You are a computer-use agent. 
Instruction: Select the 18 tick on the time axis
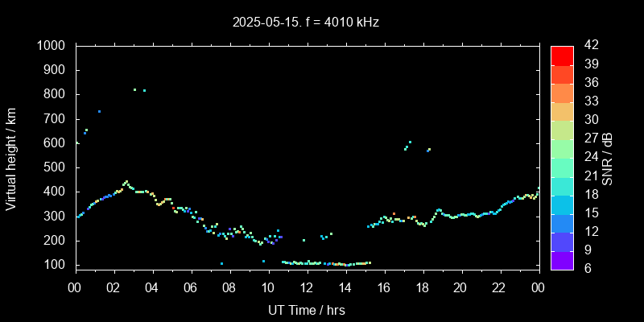pyautogui.click(x=422, y=287)
